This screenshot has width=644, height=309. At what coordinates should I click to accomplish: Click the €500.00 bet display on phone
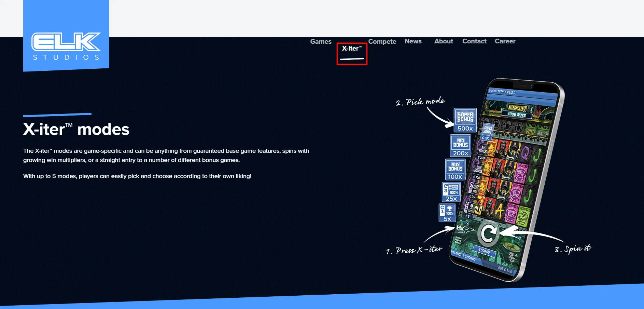point(484,251)
